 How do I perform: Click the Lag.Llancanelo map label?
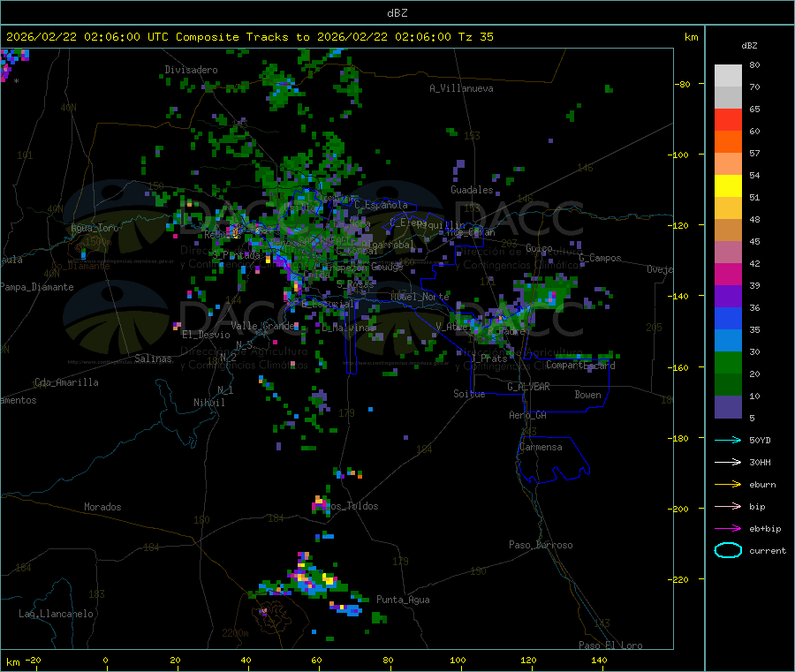57,615
